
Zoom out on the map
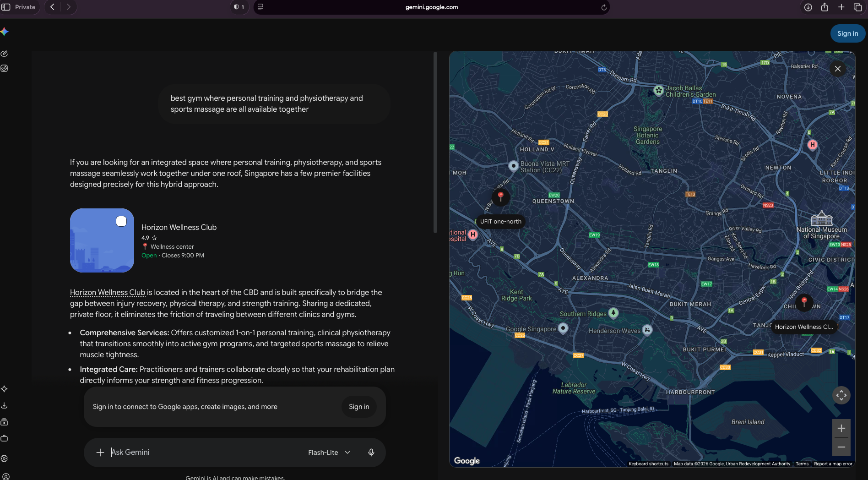pos(841,447)
